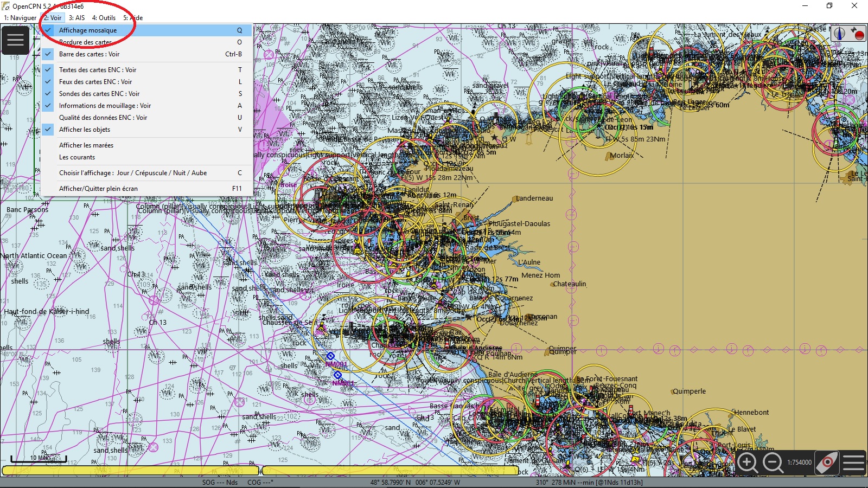Select the left yellow chart bar segment

pos(130,470)
